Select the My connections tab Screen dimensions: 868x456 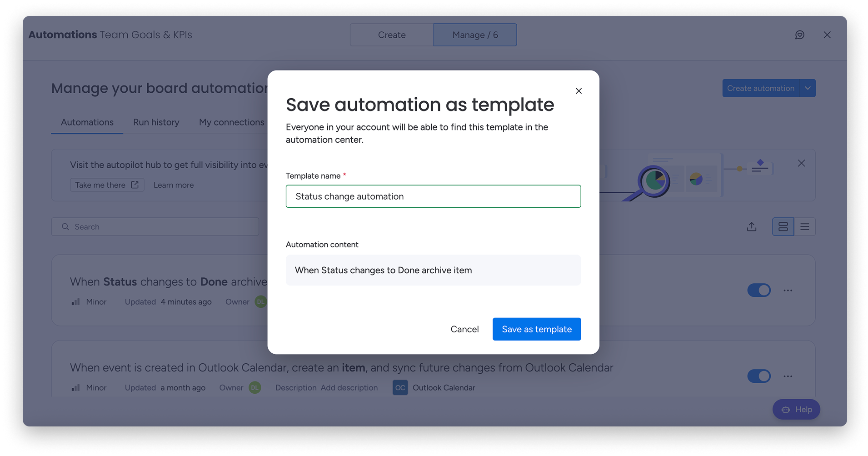click(x=231, y=122)
